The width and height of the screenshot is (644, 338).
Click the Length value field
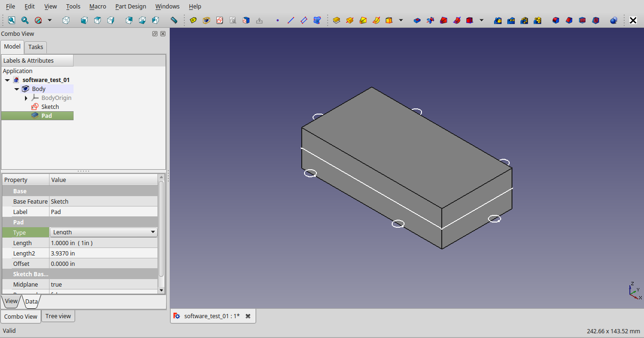pos(104,243)
